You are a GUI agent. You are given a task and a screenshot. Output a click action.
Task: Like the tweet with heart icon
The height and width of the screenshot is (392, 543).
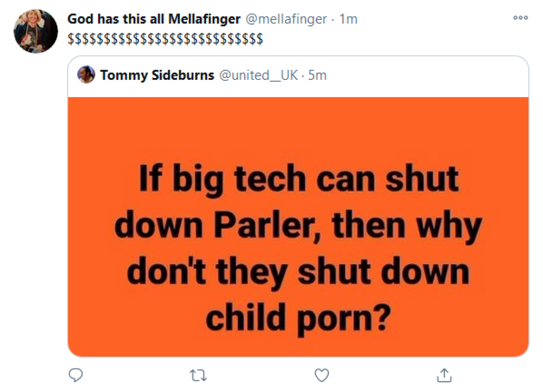pos(322,375)
